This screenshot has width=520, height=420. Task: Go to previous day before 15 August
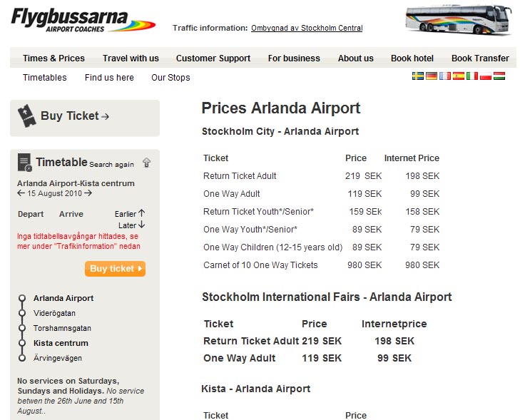coord(21,193)
